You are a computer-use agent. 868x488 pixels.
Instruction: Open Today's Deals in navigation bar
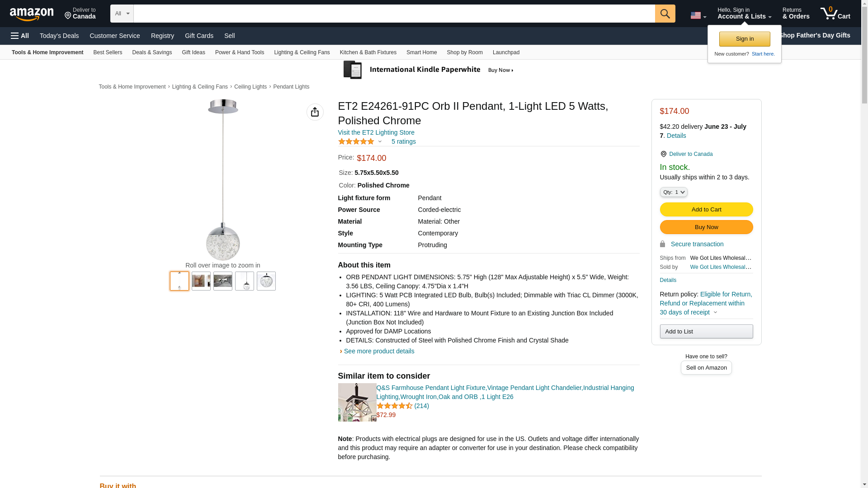59,36
